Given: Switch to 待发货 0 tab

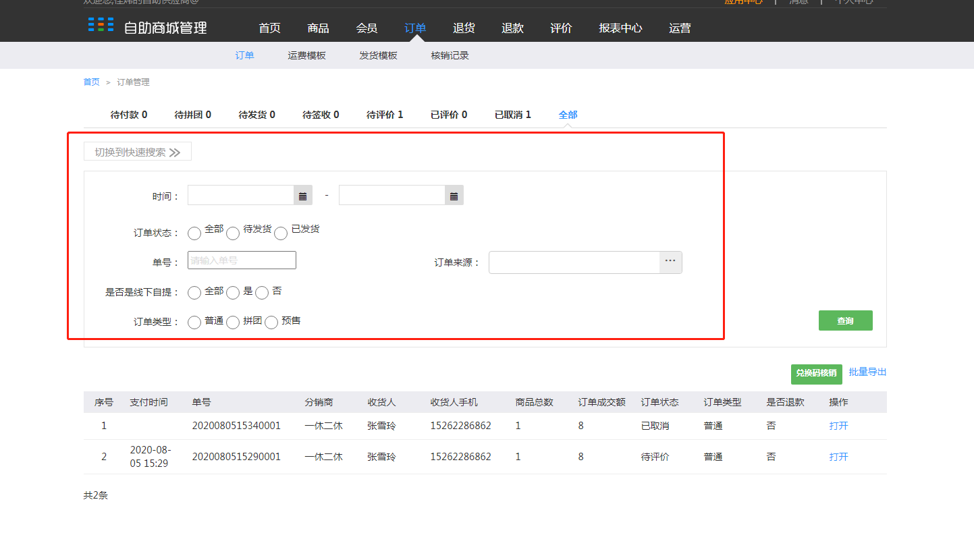Looking at the screenshot, I should (257, 115).
